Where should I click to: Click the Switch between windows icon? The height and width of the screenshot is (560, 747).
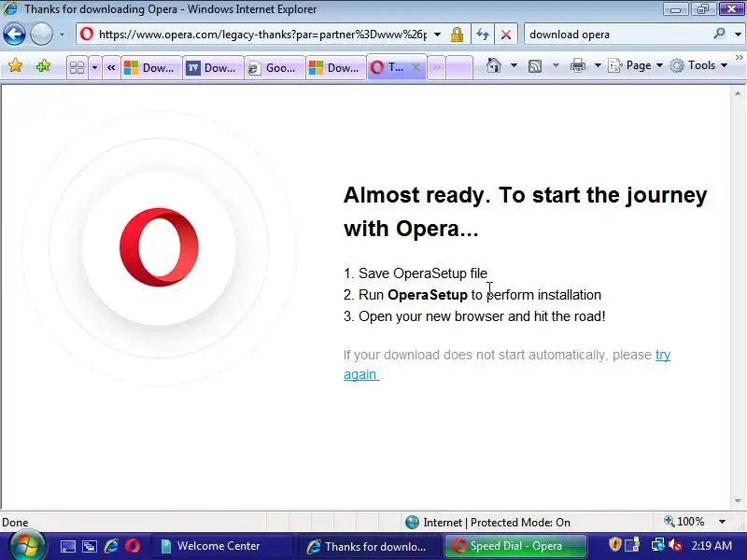pyautogui.click(x=90, y=546)
